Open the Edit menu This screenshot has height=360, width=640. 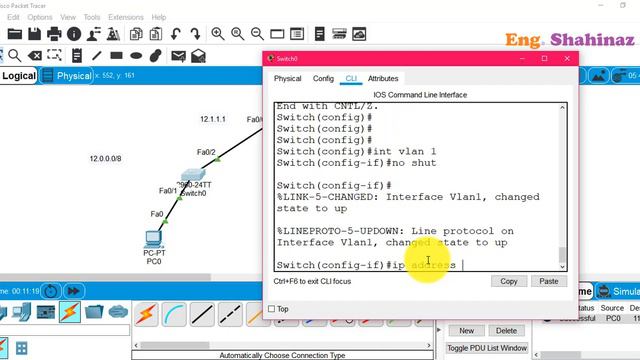point(13,17)
